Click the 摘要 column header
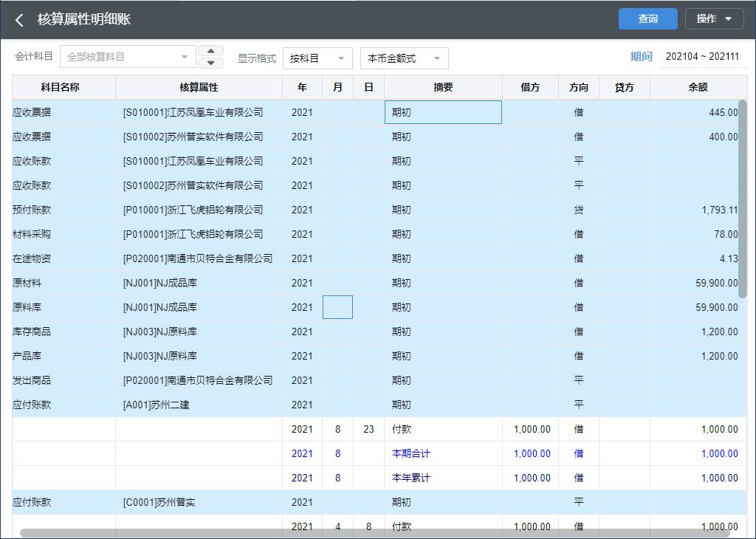Viewport: 756px width, 539px height. click(443, 87)
